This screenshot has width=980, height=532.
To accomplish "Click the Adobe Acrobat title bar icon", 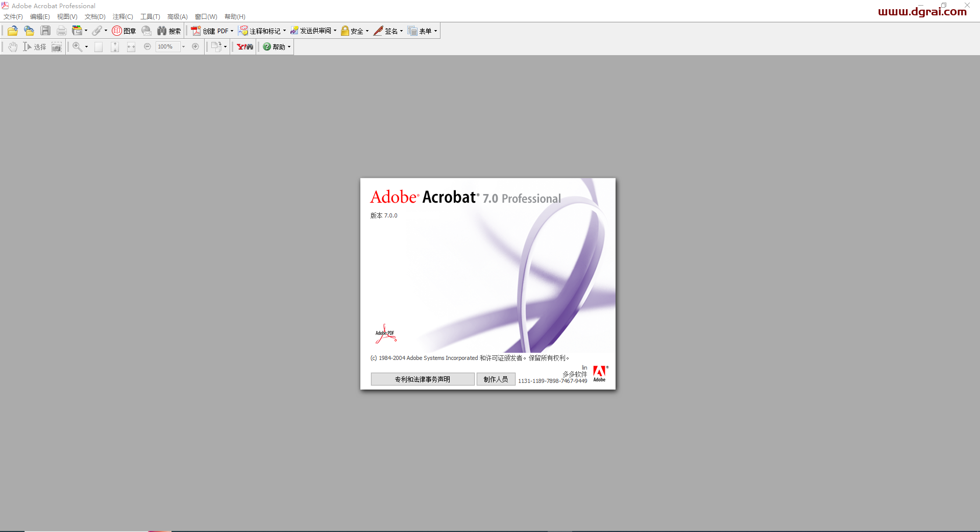I will coord(5,6).
